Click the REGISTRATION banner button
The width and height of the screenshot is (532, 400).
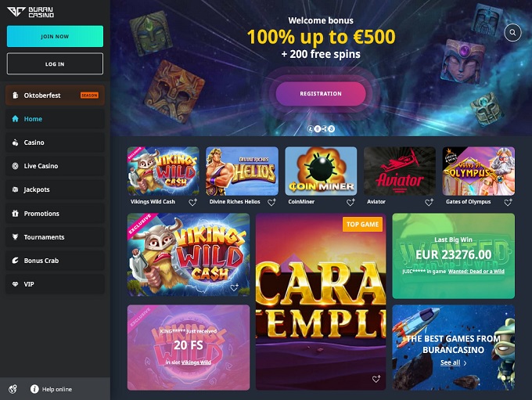[x=321, y=94]
